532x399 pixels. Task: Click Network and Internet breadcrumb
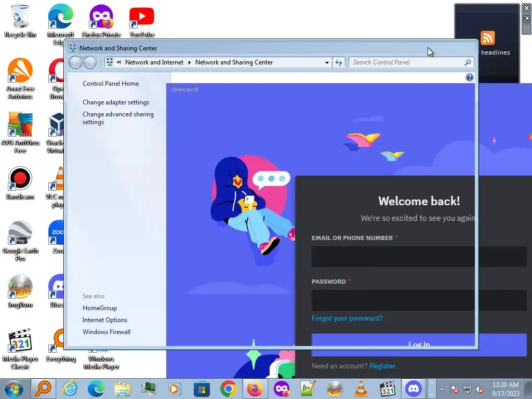(154, 62)
